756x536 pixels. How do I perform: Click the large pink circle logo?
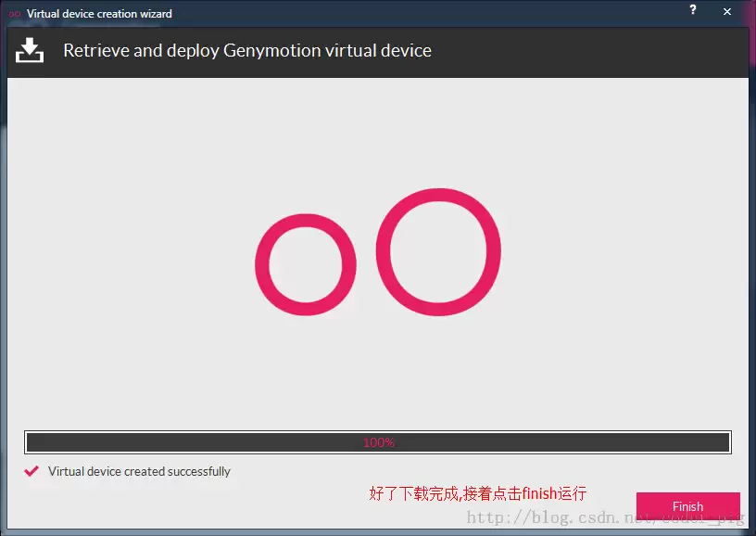pos(438,252)
